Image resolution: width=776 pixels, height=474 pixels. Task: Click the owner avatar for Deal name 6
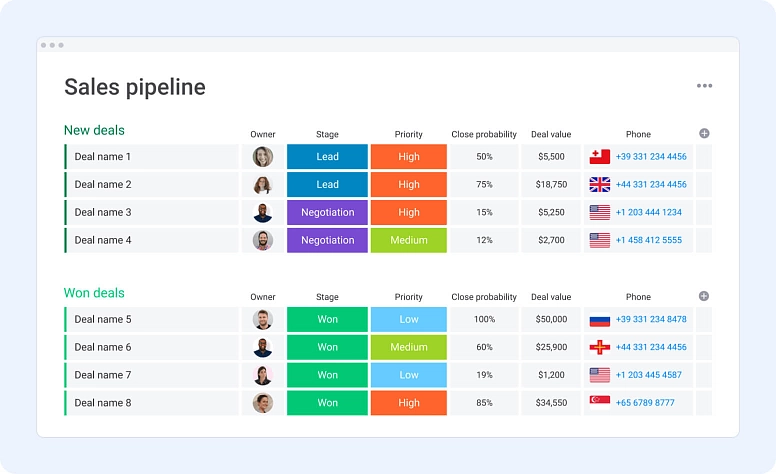pyautogui.click(x=263, y=348)
